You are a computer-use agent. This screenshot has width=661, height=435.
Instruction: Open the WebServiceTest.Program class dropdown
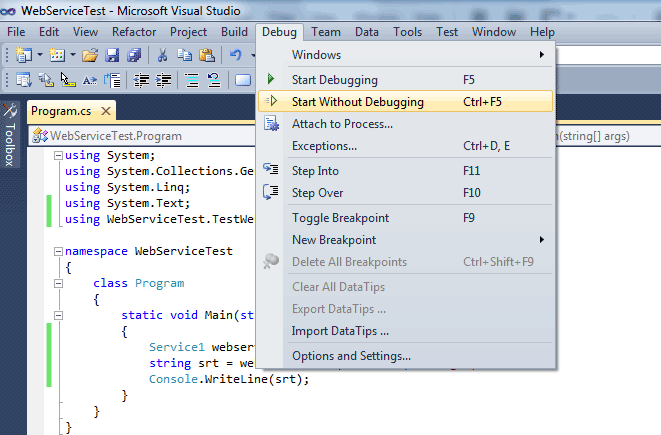tap(143, 136)
